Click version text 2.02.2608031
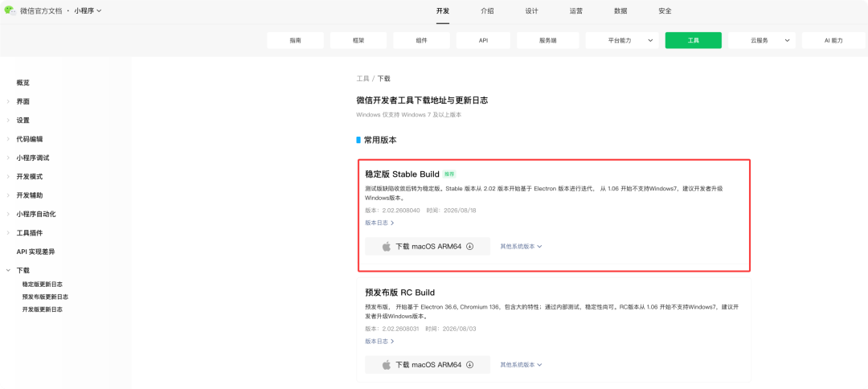This screenshot has height=389, width=868. [x=400, y=329]
